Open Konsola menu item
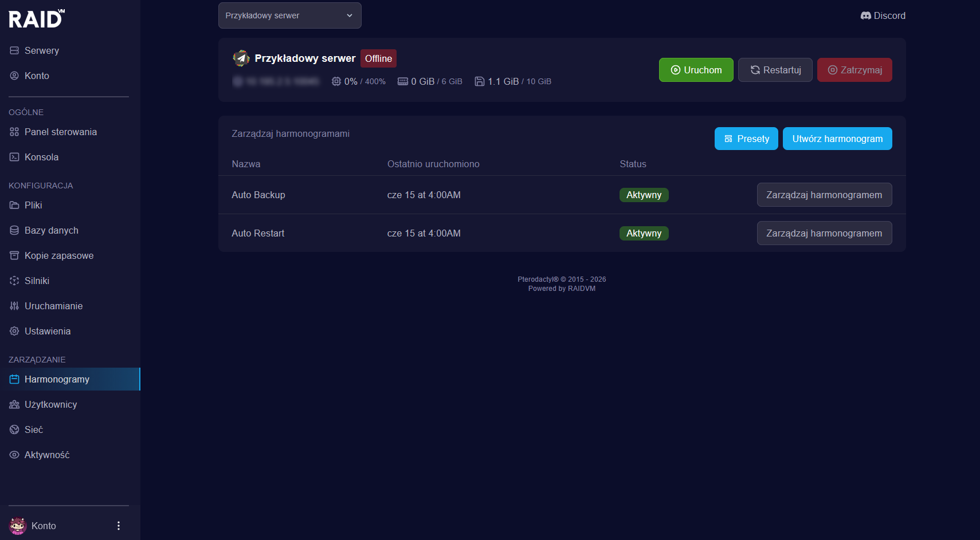Image resolution: width=980 pixels, height=540 pixels. [70, 157]
